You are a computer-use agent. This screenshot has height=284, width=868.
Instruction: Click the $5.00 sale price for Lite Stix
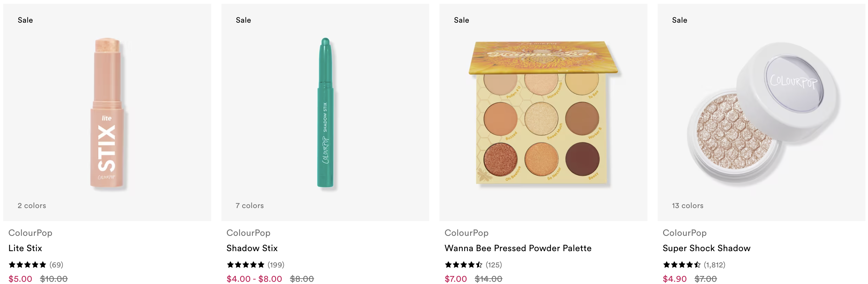pyautogui.click(x=20, y=279)
